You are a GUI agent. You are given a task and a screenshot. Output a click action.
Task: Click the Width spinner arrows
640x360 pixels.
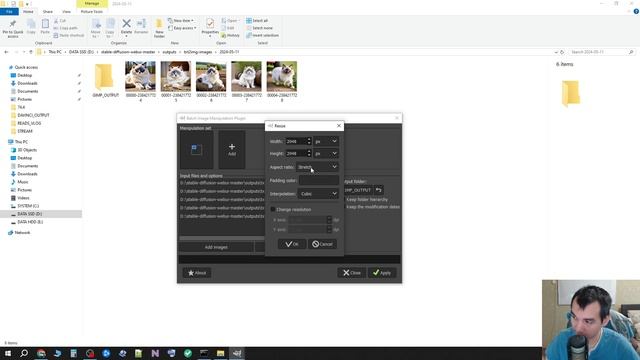click(x=309, y=141)
